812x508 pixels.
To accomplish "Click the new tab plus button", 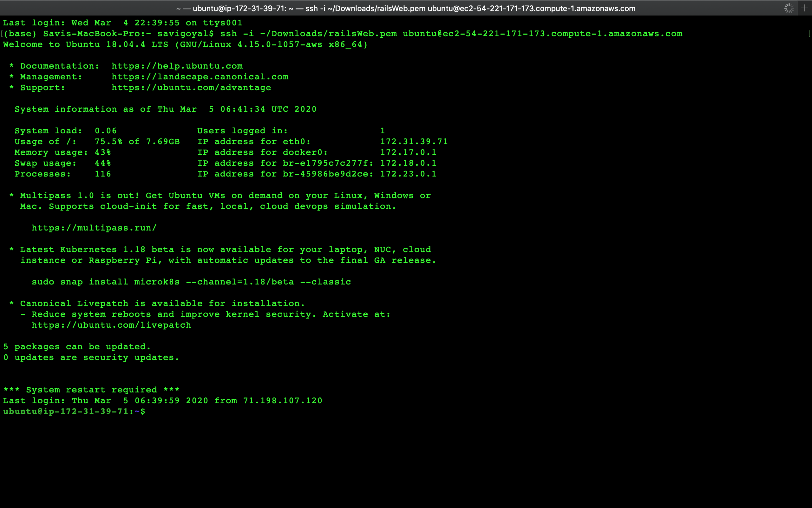I will pyautogui.click(x=805, y=8).
